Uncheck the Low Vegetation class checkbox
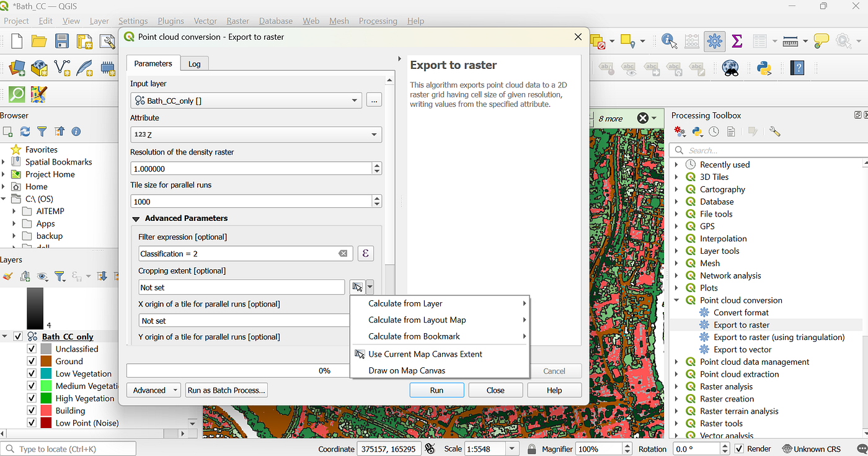 [32, 373]
